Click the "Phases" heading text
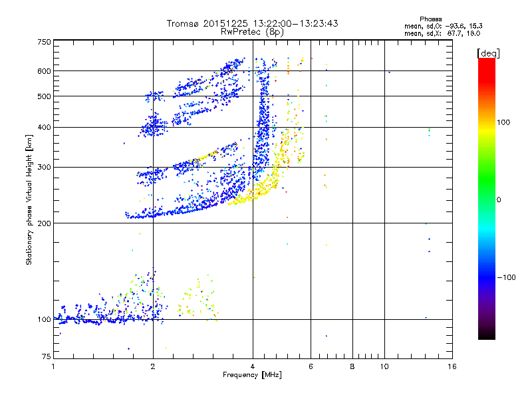Image resolution: width=532 pixels, height=399 pixels. [430, 19]
